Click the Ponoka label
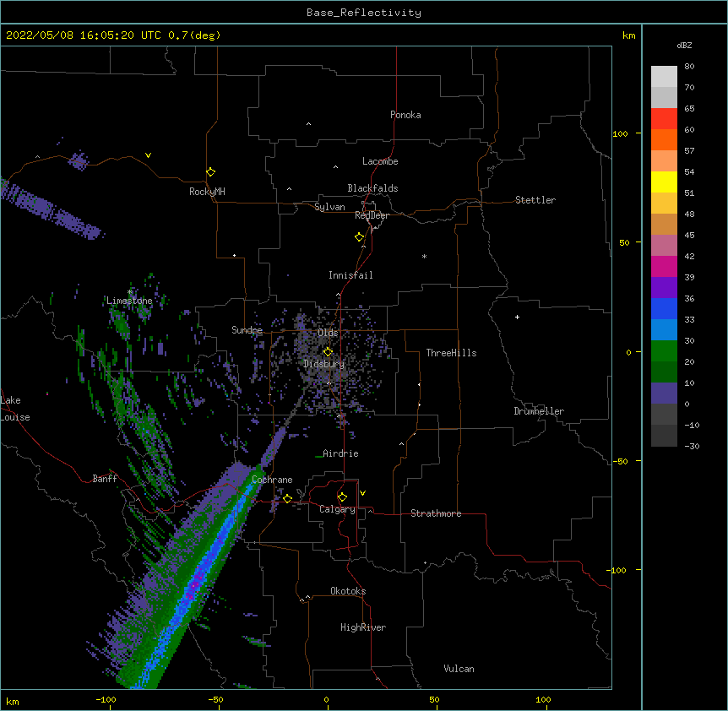The height and width of the screenshot is (711, 728). [405, 115]
